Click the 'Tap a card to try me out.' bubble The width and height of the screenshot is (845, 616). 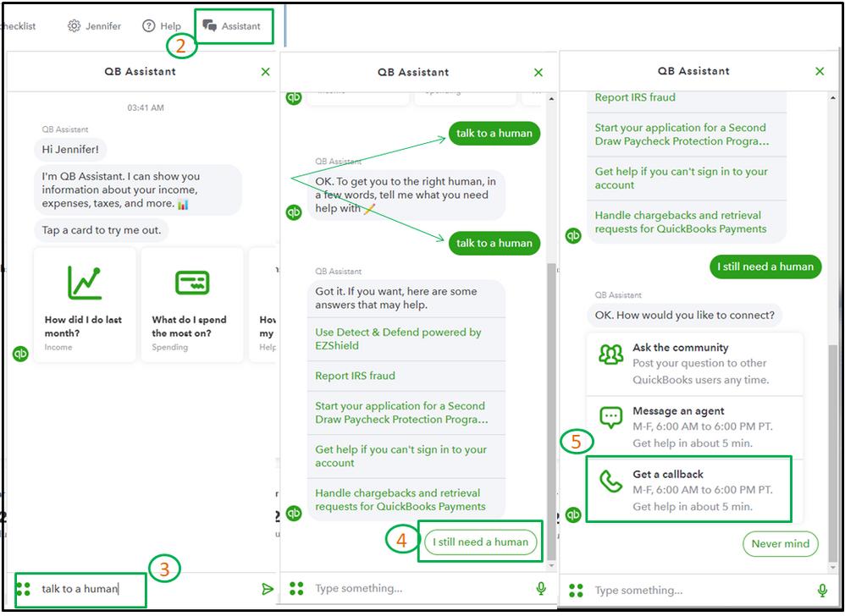point(102,230)
